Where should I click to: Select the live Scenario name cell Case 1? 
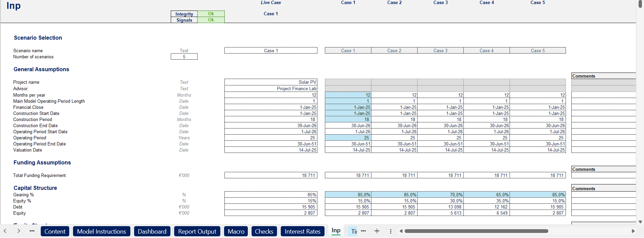tap(271, 51)
